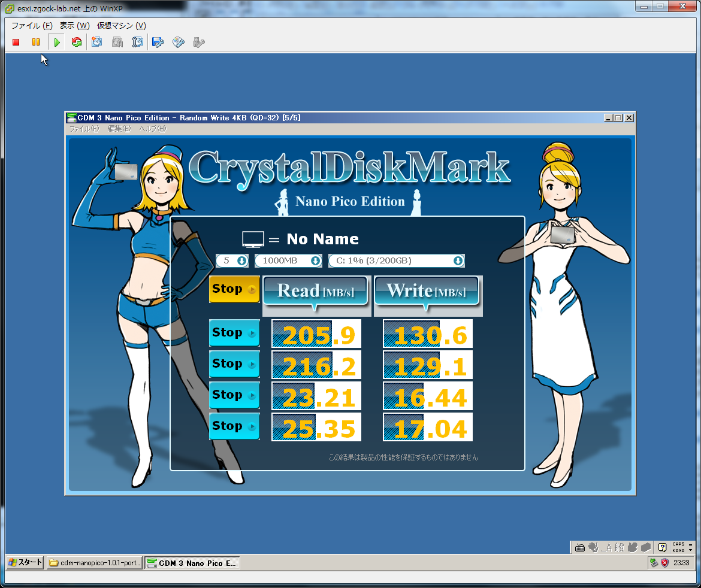Click the 216.2 read result
The image size is (701, 588).
coord(316,365)
